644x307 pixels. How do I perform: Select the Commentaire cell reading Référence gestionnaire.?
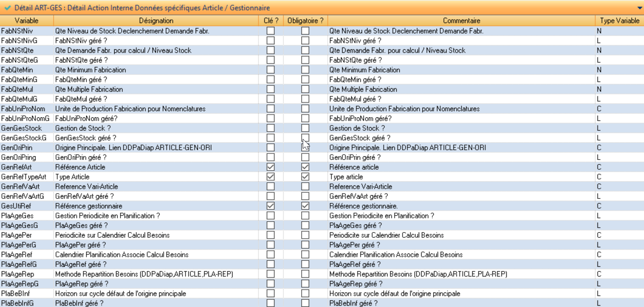click(x=363, y=206)
